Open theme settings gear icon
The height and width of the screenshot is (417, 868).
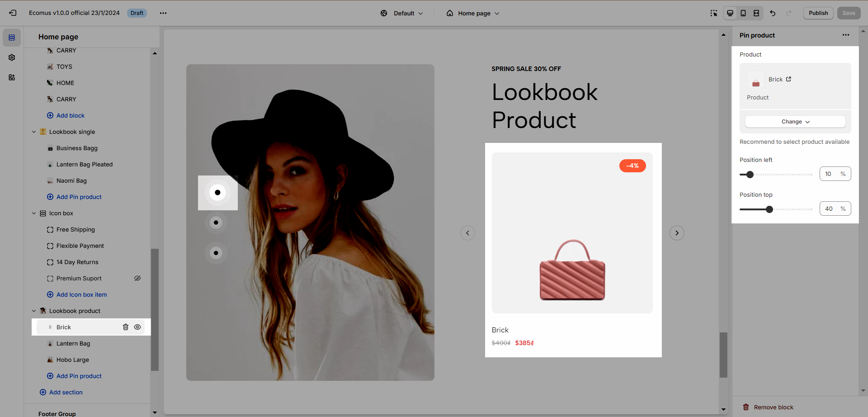point(12,57)
